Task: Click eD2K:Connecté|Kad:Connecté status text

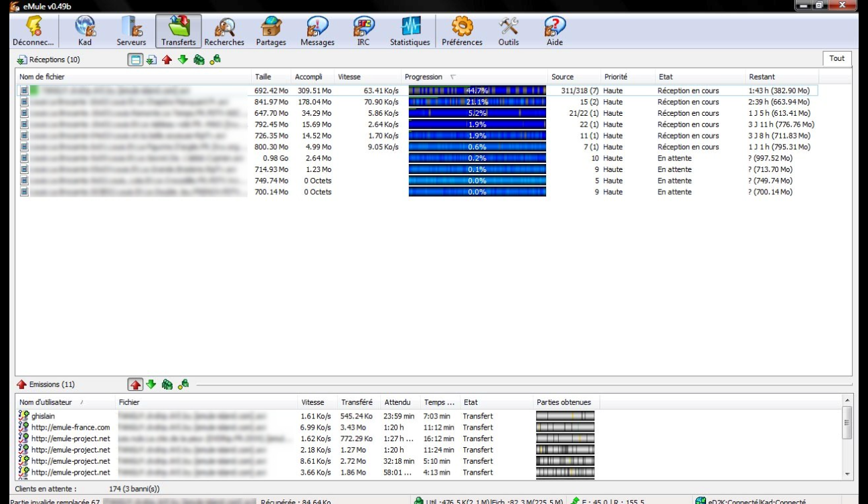Action: [x=757, y=501]
